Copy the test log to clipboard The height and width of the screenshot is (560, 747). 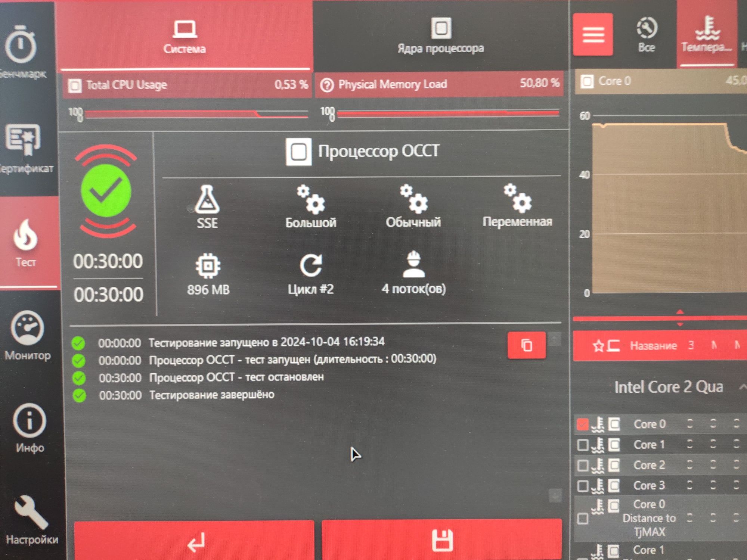click(x=526, y=345)
